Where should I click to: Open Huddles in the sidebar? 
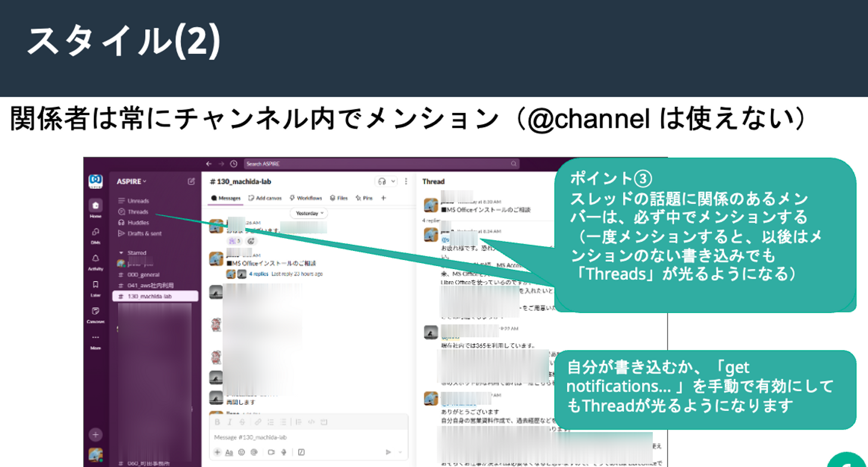click(133, 223)
